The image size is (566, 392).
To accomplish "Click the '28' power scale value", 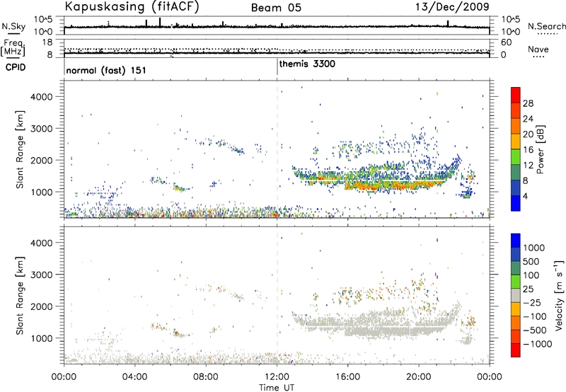I will pyautogui.click(x=528, y=103).
